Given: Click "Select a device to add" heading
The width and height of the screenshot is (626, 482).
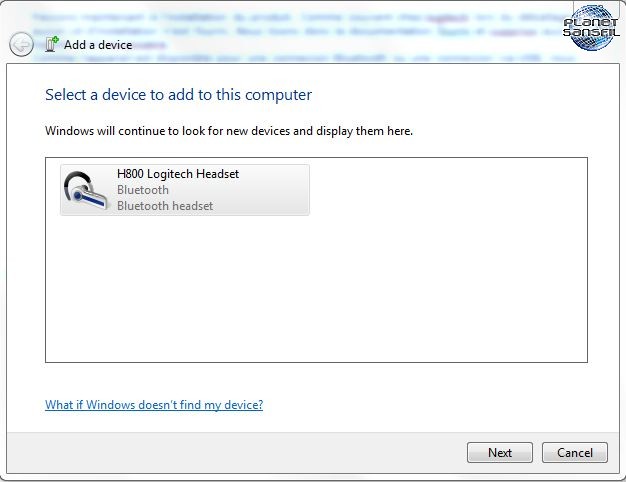Looking at the screenshot, I should [178, 95].
